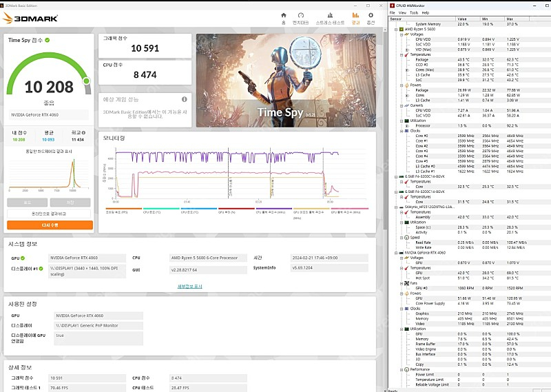The image size is (551, 392).
Task: Open HWMonitor Tools menu
Action: [x=414, y=12]
